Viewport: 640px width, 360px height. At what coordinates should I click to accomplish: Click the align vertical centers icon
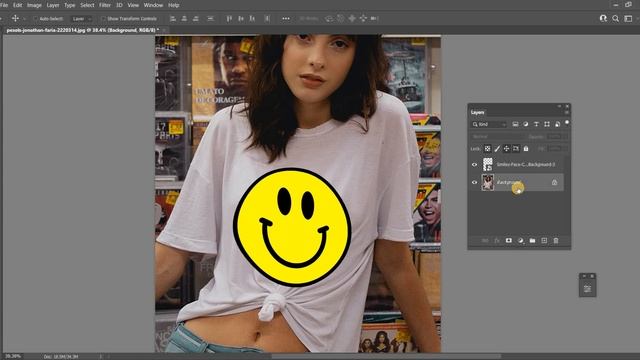(x=241, y=18)
